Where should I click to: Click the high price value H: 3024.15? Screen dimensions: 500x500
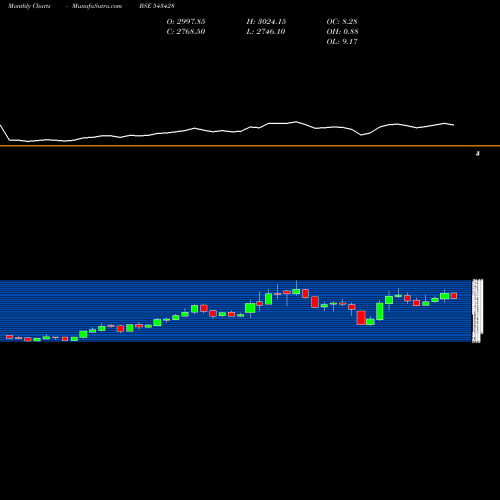click(266, 22)
